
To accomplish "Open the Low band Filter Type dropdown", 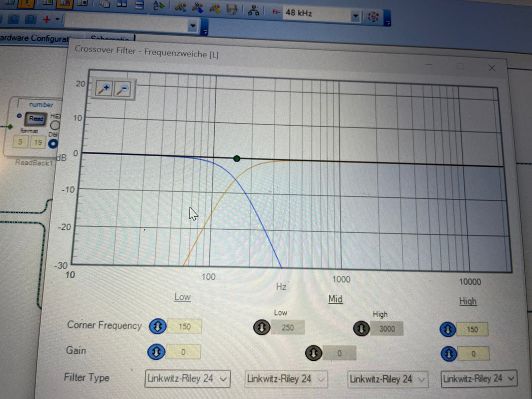I will point(187,378).
